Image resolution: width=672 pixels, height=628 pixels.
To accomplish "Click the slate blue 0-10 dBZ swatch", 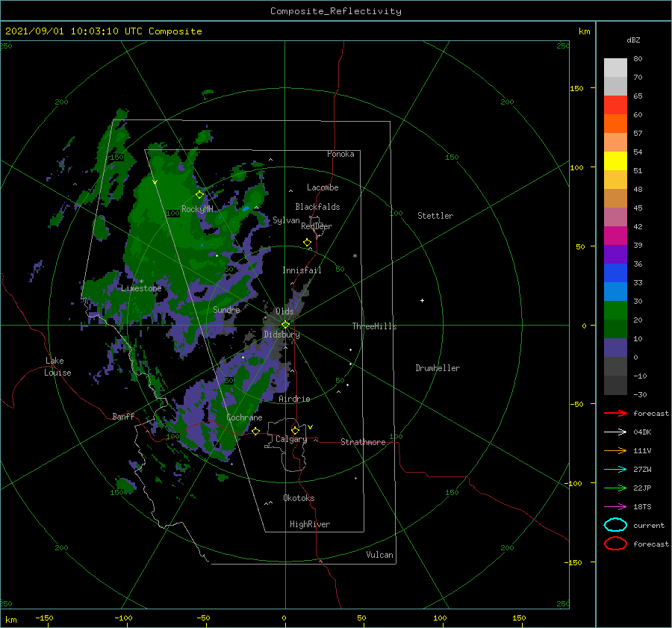I will 615,348.
